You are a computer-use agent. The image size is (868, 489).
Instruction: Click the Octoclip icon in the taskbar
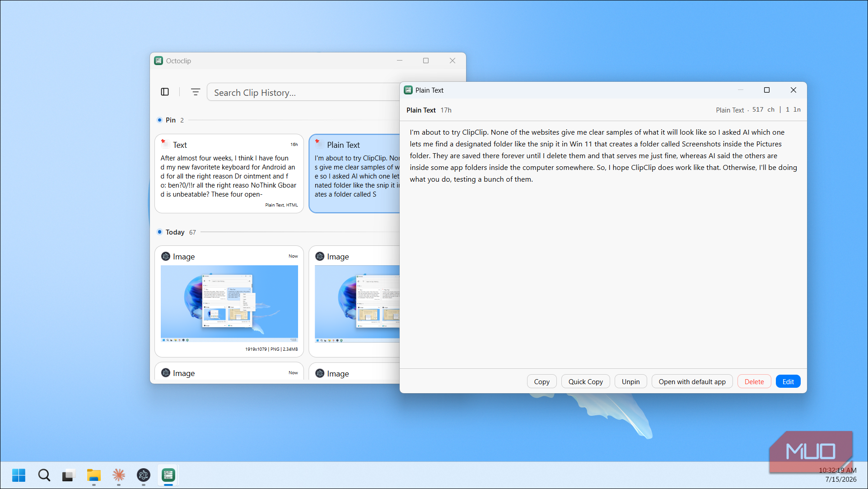tap(168, 475)
